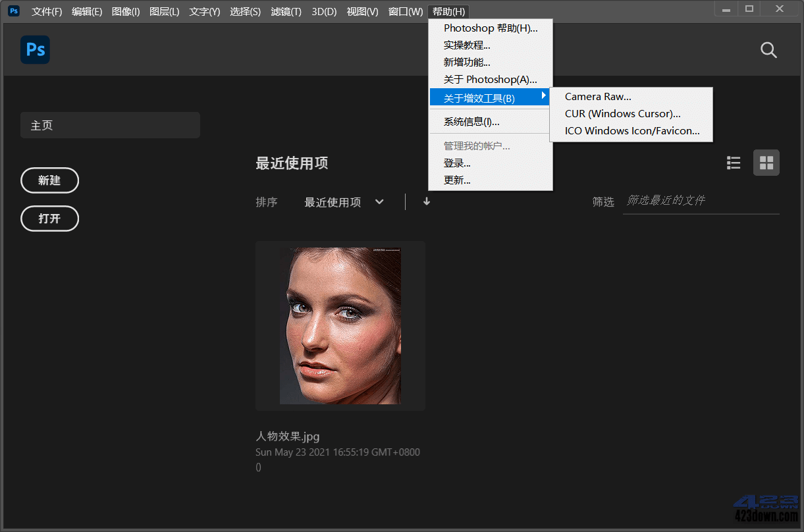
Task: Open Camera Raw plugin info
Action: pyautogui.click(x=597, y=96)
